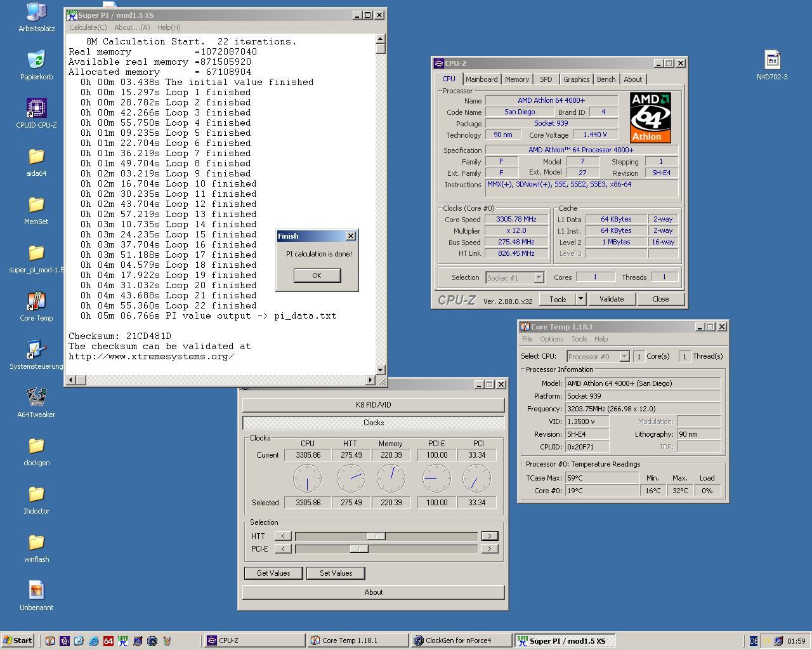Open the Calculate(C) menu in Super PI
The width and height of the screenshot is (812, 650).
tap(88, 27)
